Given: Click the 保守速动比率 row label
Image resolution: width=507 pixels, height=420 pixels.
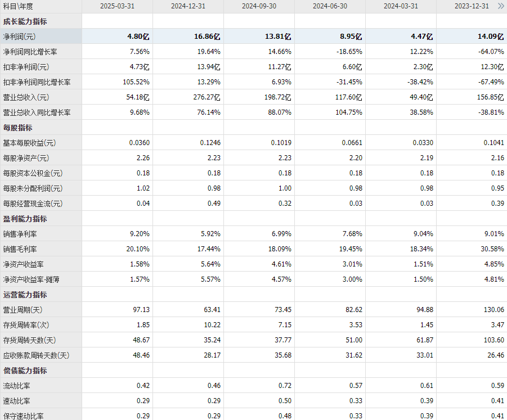Looking at the screenshot, I should 23,416.
